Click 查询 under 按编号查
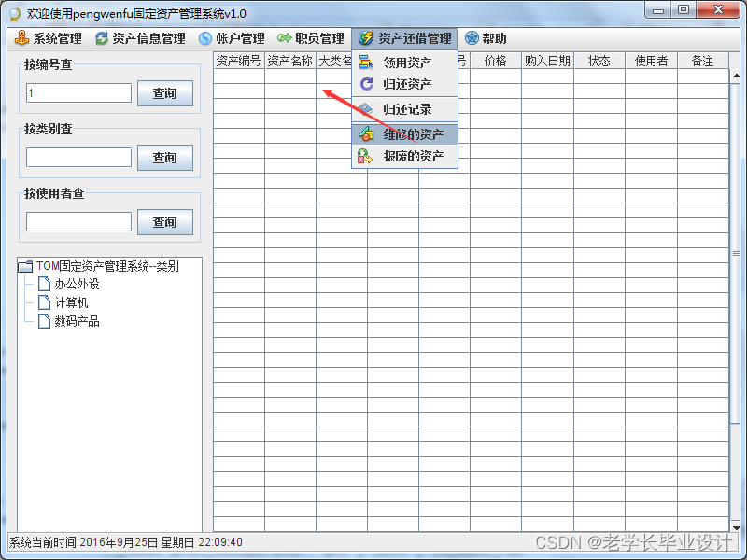This screenshot has width=747, height=560. [165, 93]
